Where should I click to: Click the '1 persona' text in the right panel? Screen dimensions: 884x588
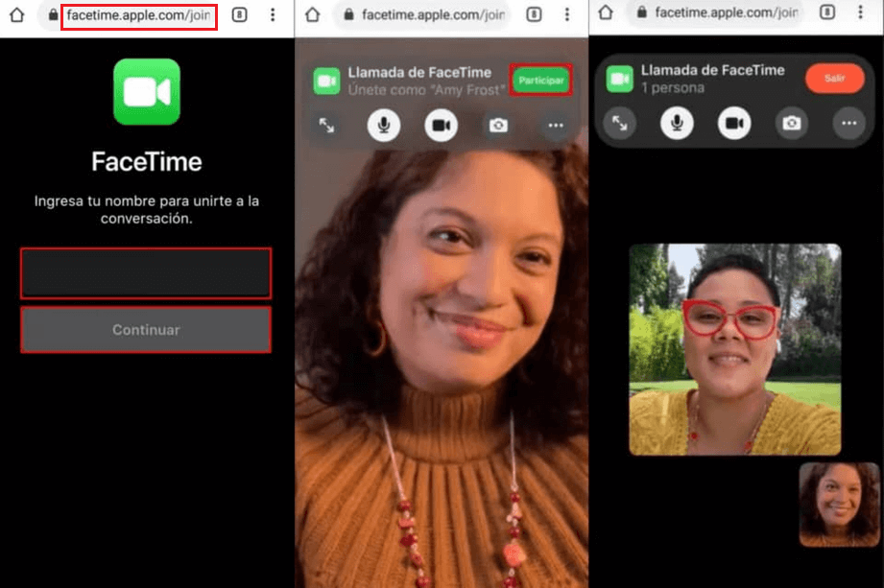point(673,88)
